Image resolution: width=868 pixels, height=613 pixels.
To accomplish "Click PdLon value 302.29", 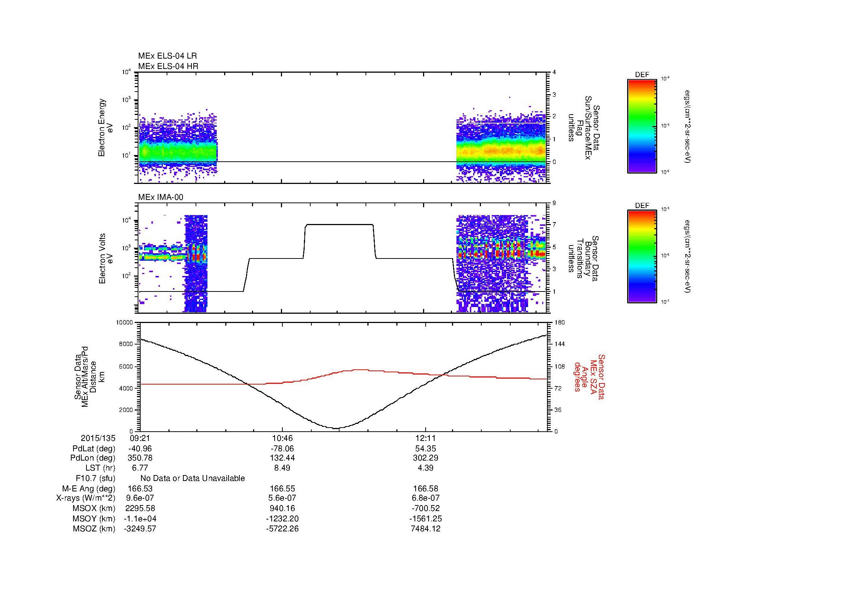I will (x=426, y=458).
